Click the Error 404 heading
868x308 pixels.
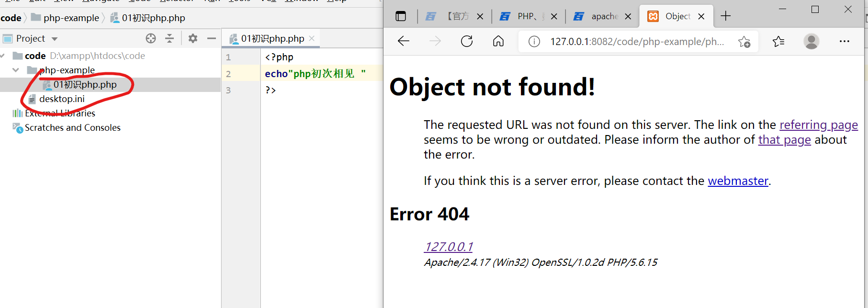coord(429,214)
